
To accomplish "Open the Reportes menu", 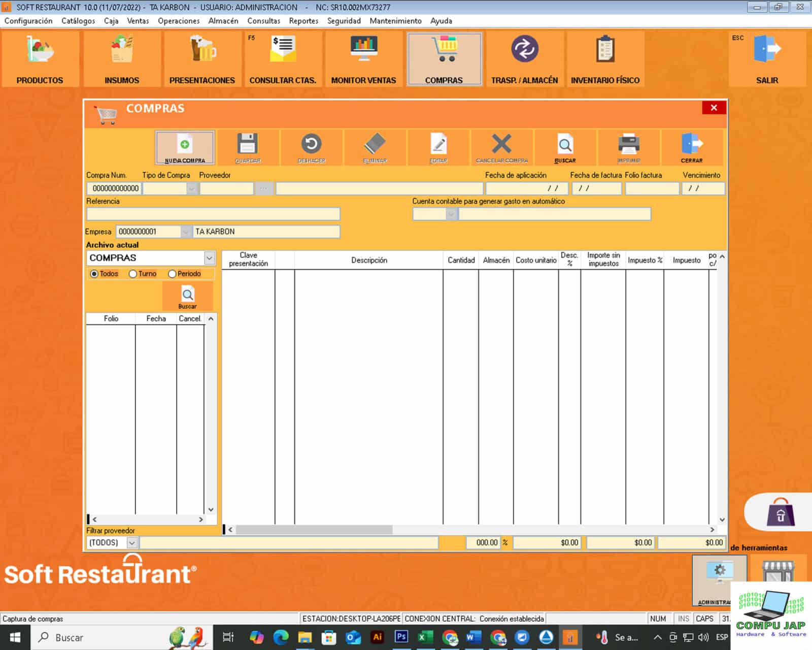I will tap(303, 21).
